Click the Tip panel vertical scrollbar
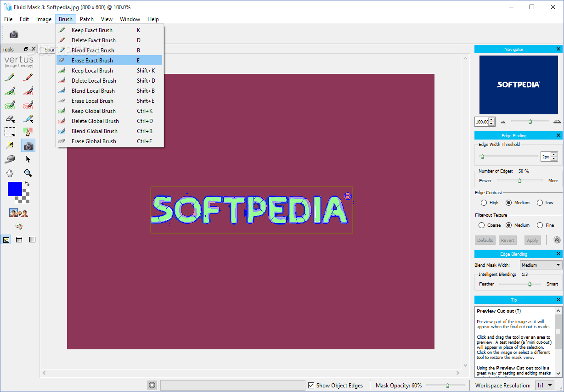Screen dimensions: 564x392 coord(558,342)
